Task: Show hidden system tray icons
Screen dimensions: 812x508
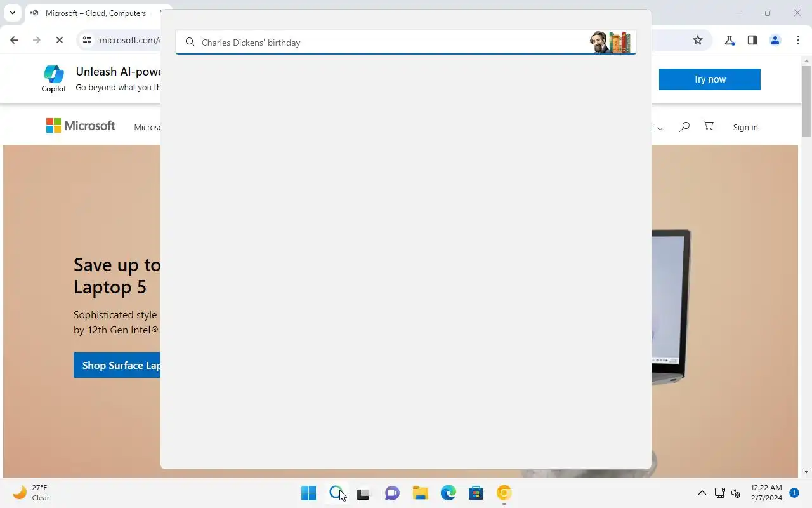Action: [x=702, y=493]
